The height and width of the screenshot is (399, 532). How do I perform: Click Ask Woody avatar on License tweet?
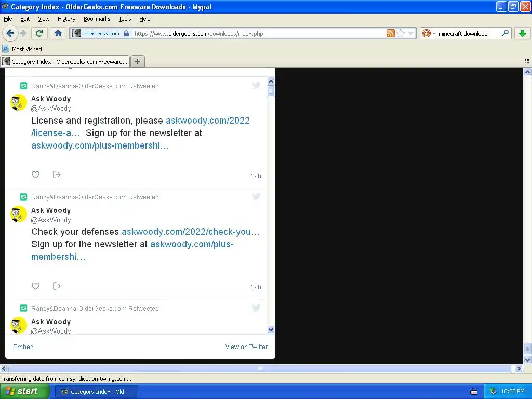click(x=18, y=102)
